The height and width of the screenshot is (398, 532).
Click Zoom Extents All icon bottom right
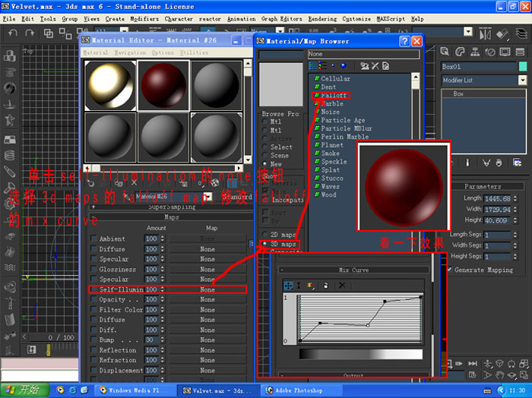click(523, 363)
